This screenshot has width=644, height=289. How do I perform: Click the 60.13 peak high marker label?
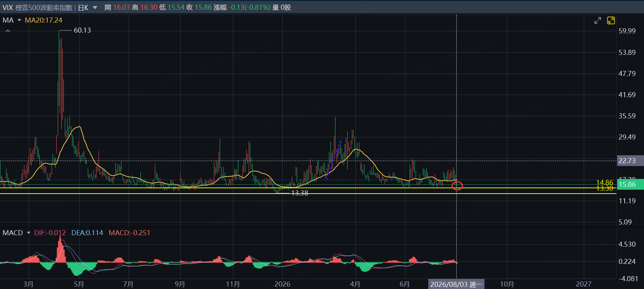[x=82, y=30]
